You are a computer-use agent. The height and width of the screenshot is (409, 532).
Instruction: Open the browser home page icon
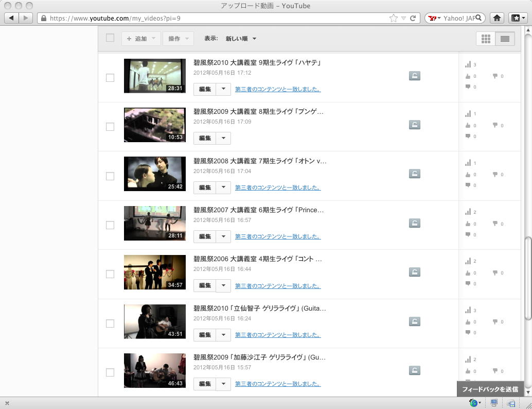[496, 18]
